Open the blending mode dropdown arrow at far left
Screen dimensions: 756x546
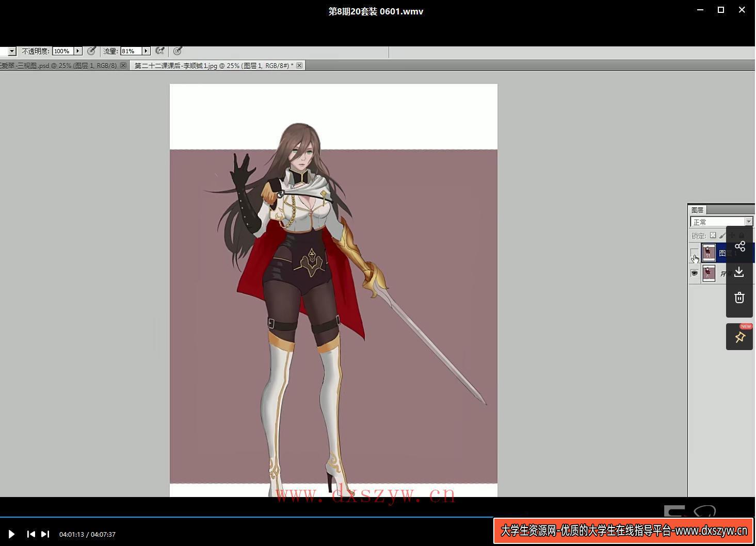click(x=12, y=51)
